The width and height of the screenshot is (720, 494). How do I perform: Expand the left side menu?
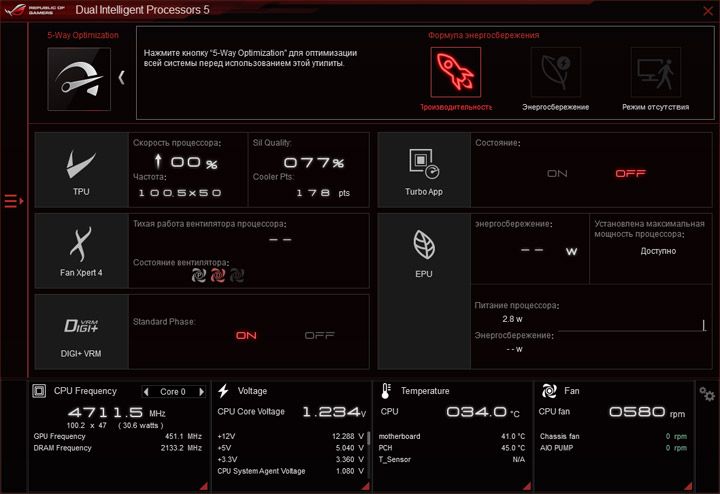pyautogui.click(x=14, y=201)
